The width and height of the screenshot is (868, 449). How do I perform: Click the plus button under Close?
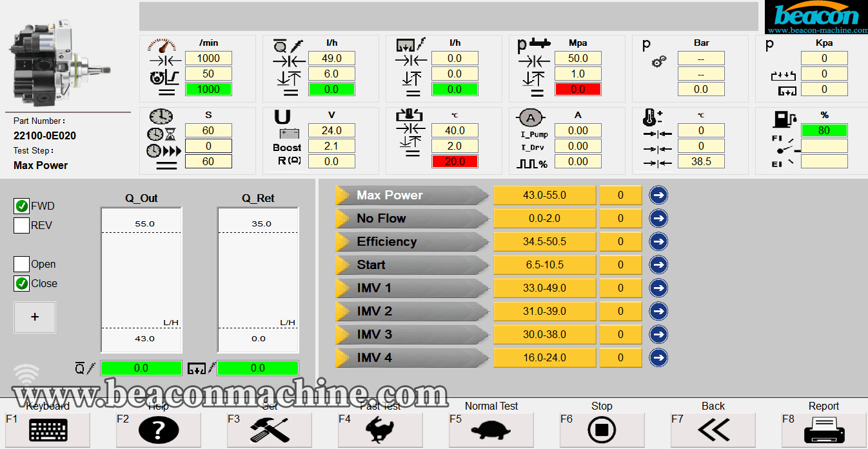pos(35,317)
